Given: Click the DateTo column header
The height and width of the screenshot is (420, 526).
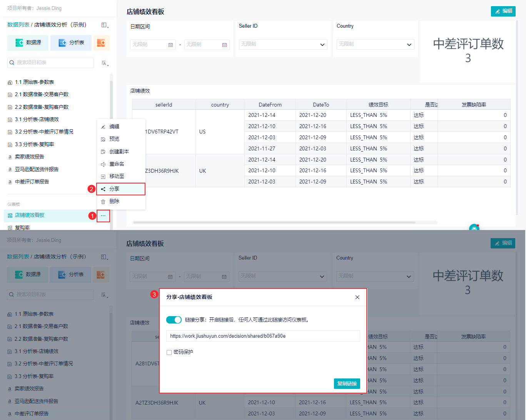Looking at the screenshot, I should click(321, 105).
